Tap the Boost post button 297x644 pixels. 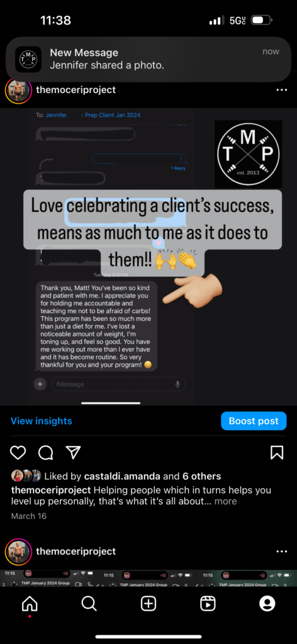pyautogui.click(x=254, y=421)
